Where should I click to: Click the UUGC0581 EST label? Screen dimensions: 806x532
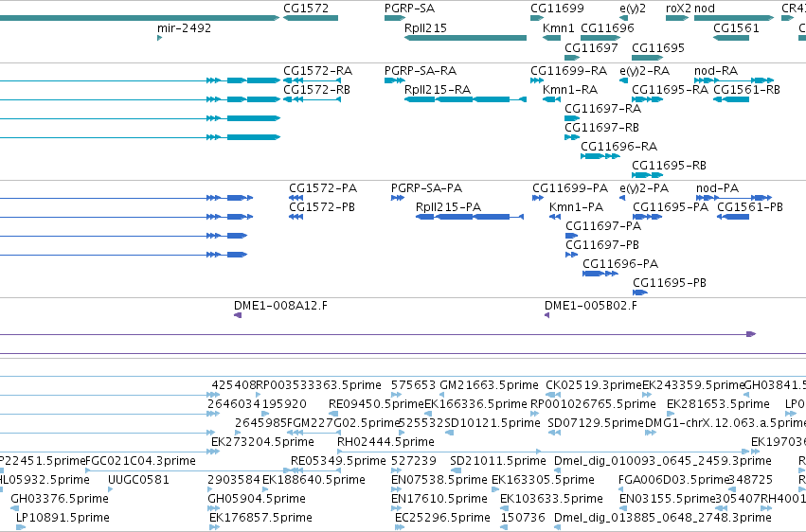[138, 480]
